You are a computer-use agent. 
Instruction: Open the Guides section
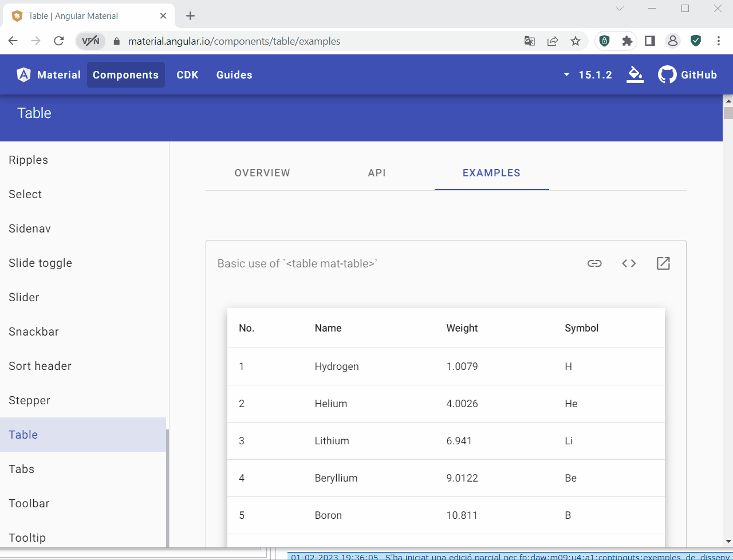pos(234,74)
